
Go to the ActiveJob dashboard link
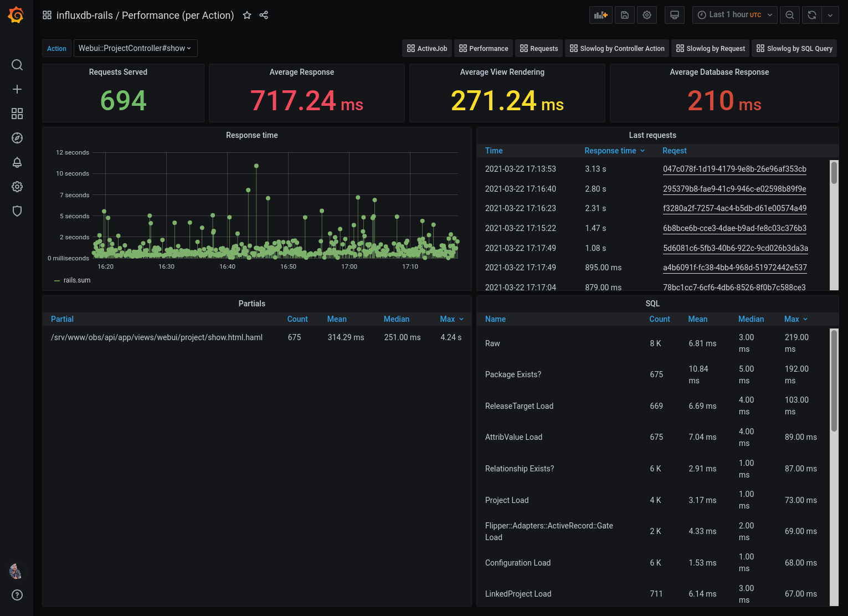pyautogui.click(x=427, y=49)
